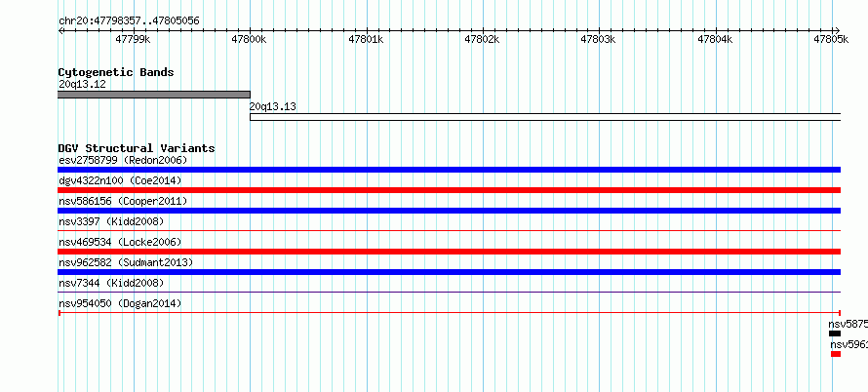Viewport: 868px width, 392px height.
Task: Select the blue nsv586156 variant bar
Action: click(x=449, y=211)
